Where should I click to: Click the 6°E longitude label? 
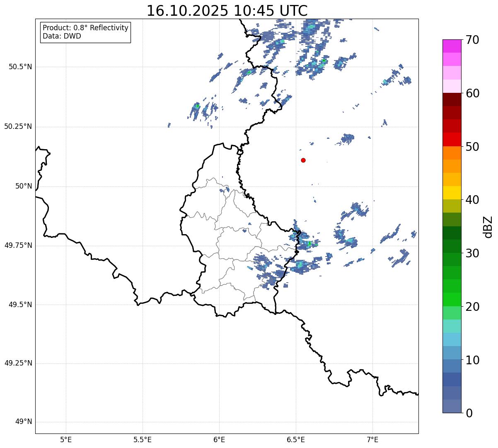[x=219, y=439]
